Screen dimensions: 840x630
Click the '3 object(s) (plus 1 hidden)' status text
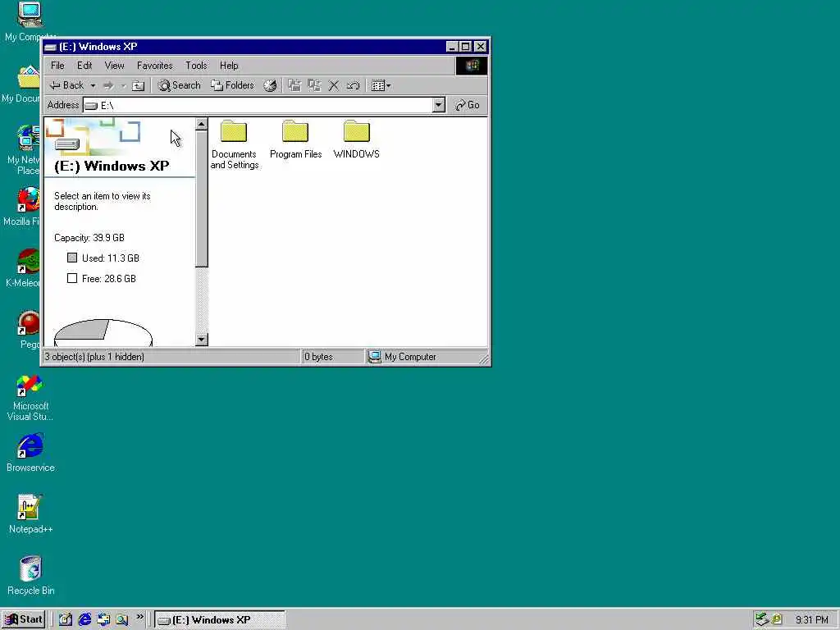click(x=94, y=357)
